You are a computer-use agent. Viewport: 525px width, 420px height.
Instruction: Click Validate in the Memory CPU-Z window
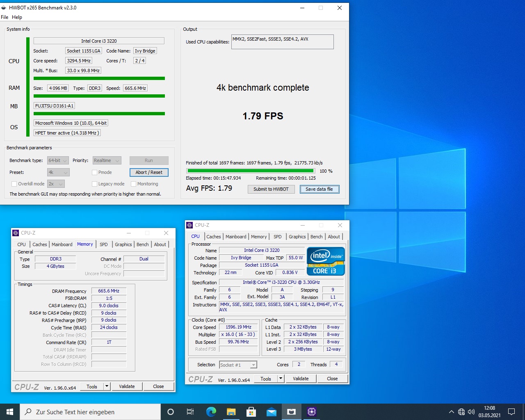coord(127,386)
